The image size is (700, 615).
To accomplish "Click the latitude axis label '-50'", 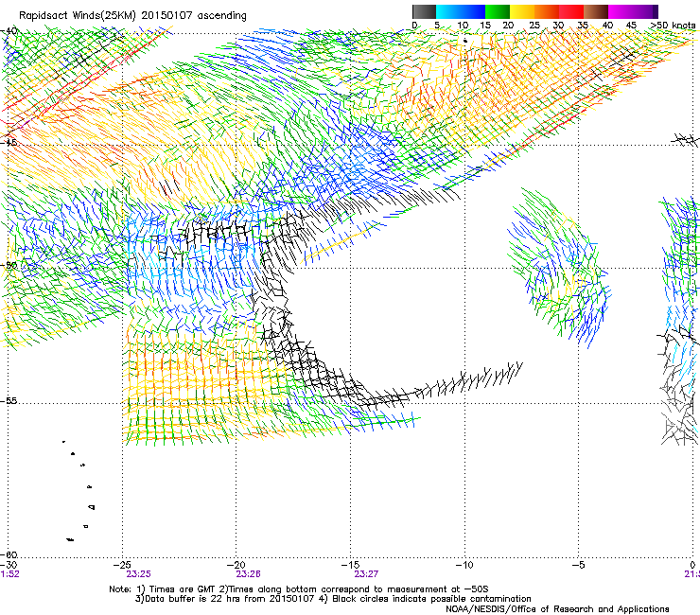I will pos(9,265).
